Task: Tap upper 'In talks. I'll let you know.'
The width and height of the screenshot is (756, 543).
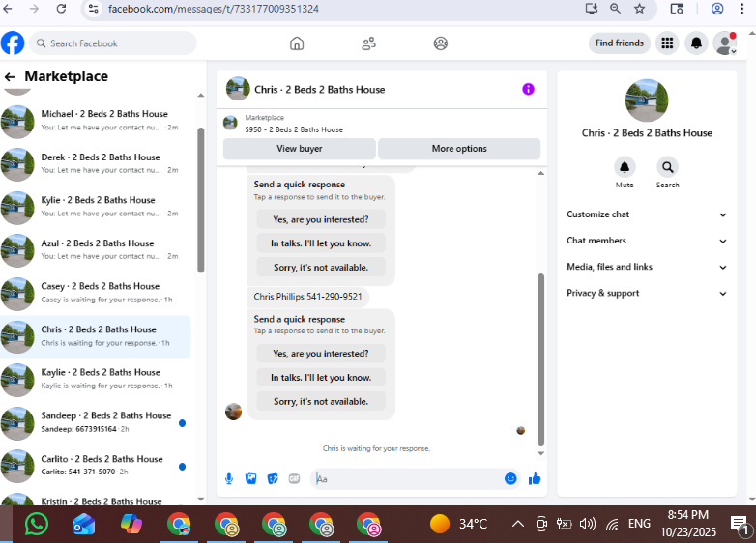Action: (321, 243)
